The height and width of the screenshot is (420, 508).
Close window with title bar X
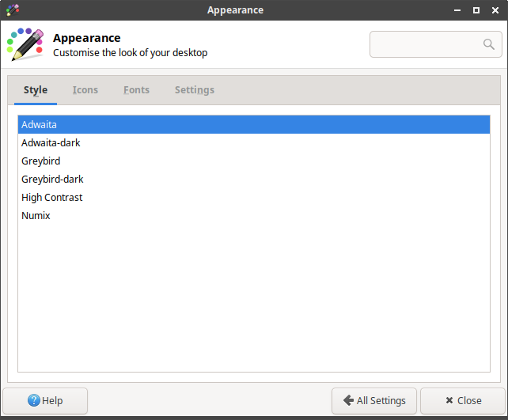click(x=495, y=10)
